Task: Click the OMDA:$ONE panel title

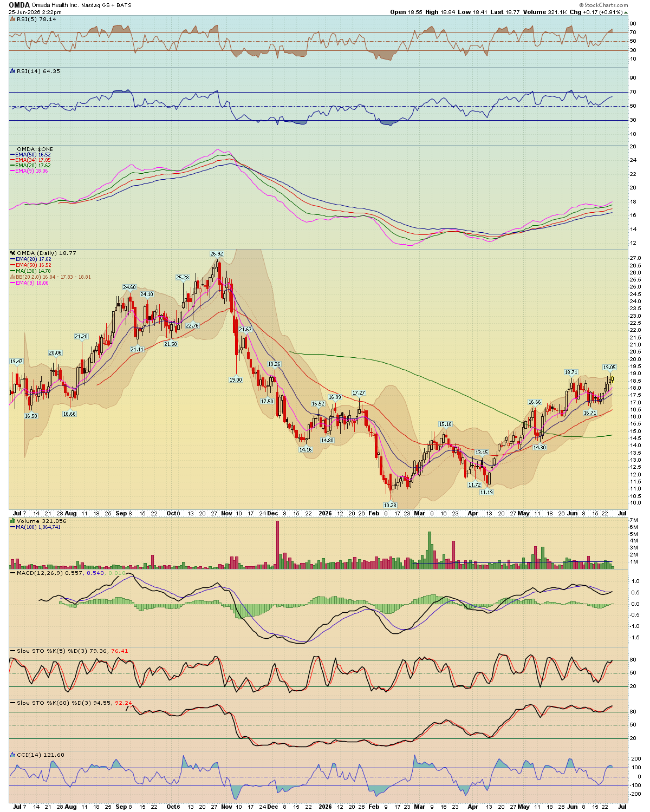Action: click(35, 149)
